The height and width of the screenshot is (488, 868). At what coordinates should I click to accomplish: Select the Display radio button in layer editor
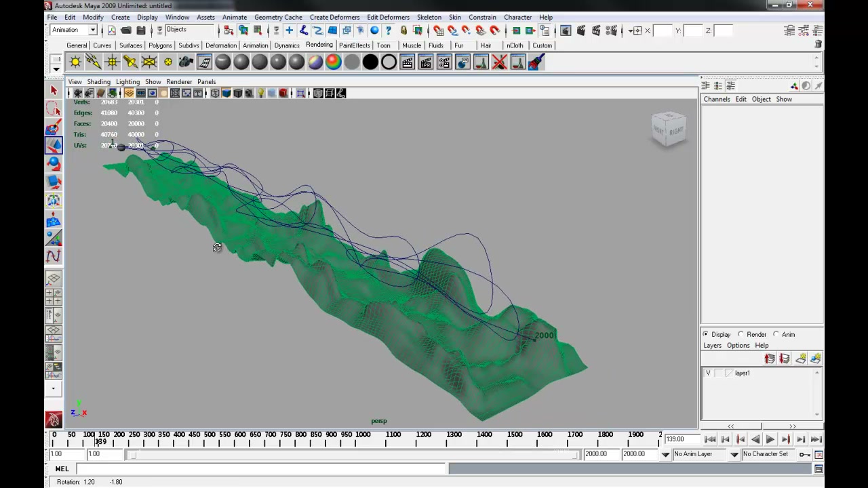pos(706,334)
